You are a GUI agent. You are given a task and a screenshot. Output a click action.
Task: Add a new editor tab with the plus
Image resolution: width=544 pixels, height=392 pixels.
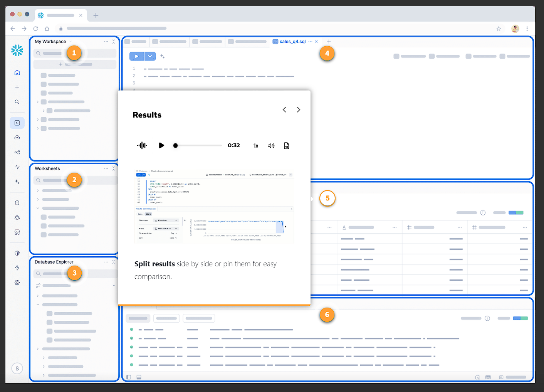coord(329,42)
